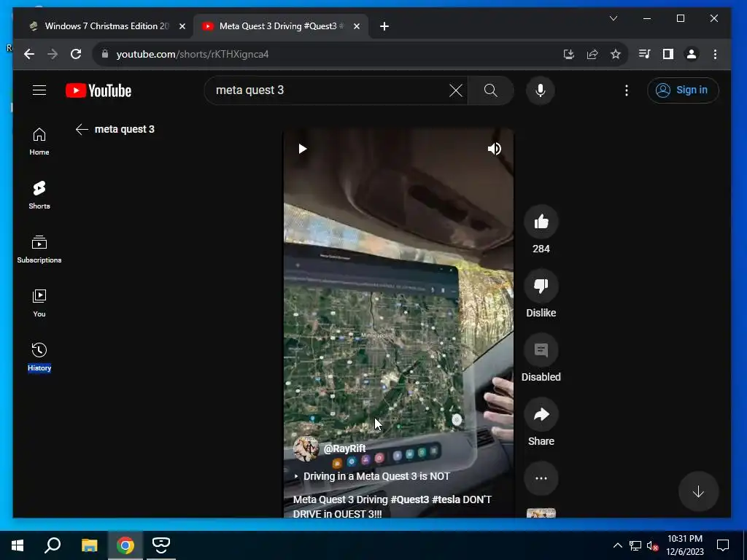Open Windows taskbar search
The height and width of the screenshot is (560, 747).
tap(53, 545)
